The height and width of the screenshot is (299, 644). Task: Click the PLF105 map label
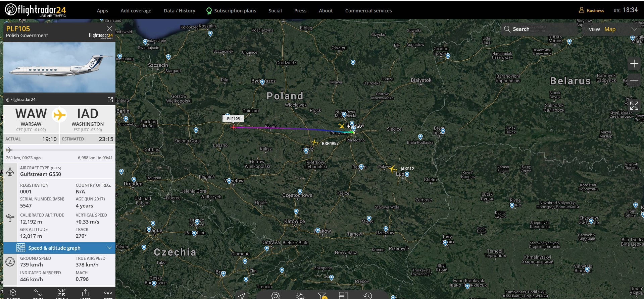233,118
